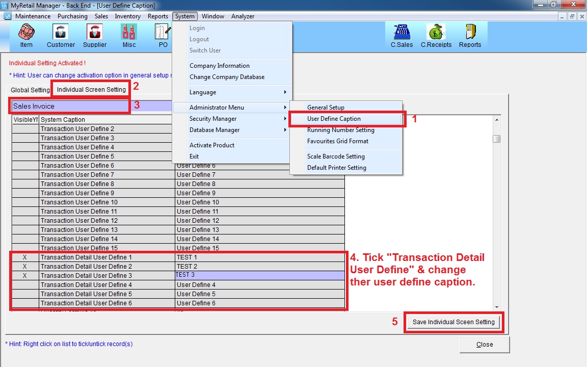Tick visible cell for Transaction Detail User Define 4

coord(25,285)
